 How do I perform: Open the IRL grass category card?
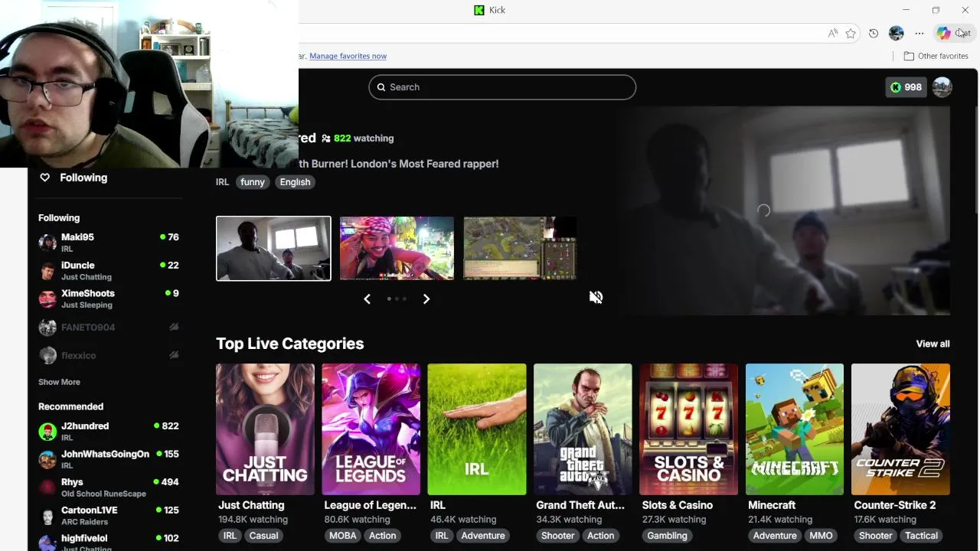(477, 429)
